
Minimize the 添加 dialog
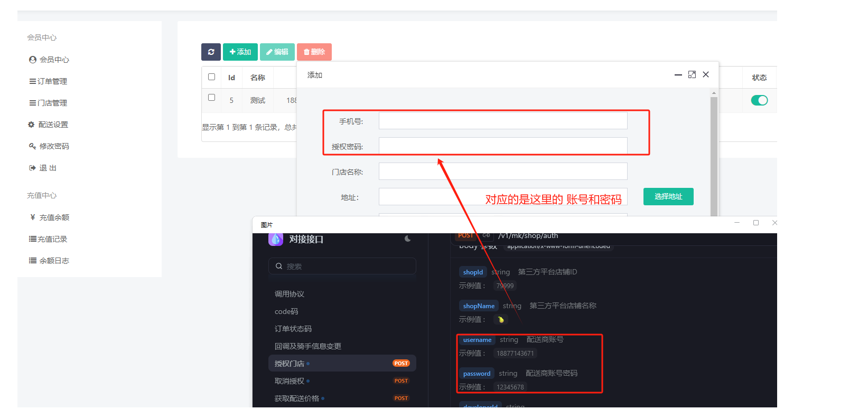click(x=678, y=75)
